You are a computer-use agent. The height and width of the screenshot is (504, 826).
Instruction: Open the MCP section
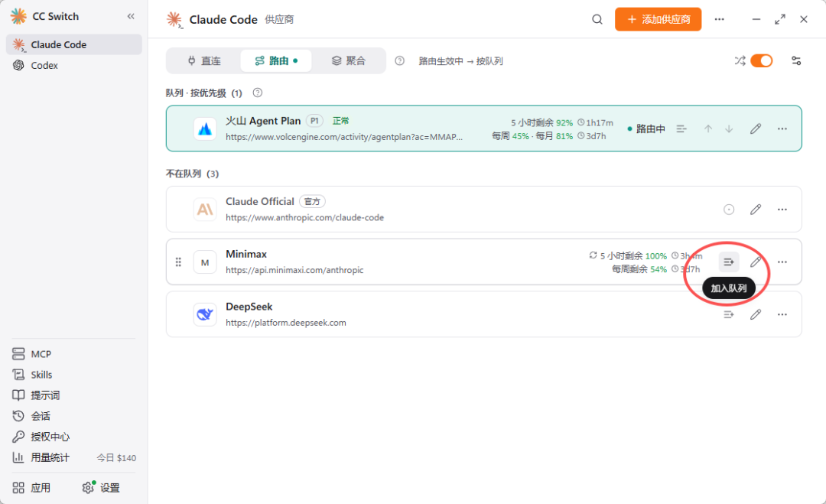[32, 354]
